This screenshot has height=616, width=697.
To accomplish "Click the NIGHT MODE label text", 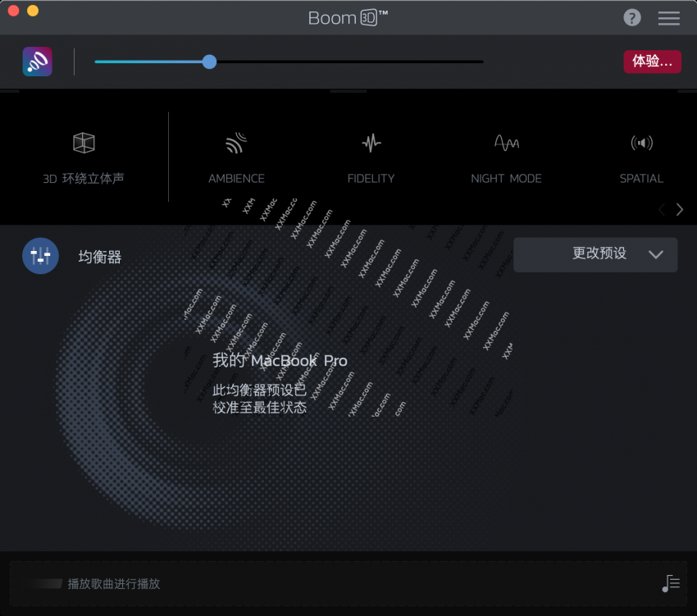I will pyautogui.click(x=506, y=178).
